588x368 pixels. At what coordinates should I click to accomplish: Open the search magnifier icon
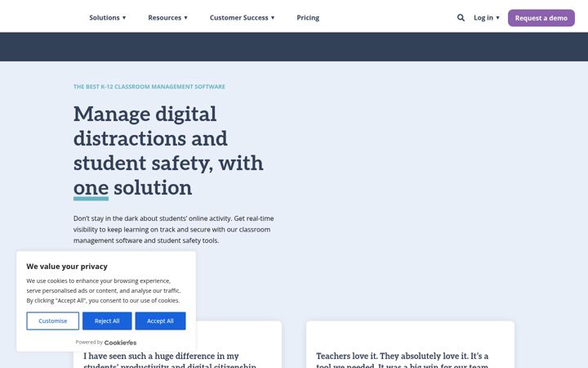click(x=461, y=18)
